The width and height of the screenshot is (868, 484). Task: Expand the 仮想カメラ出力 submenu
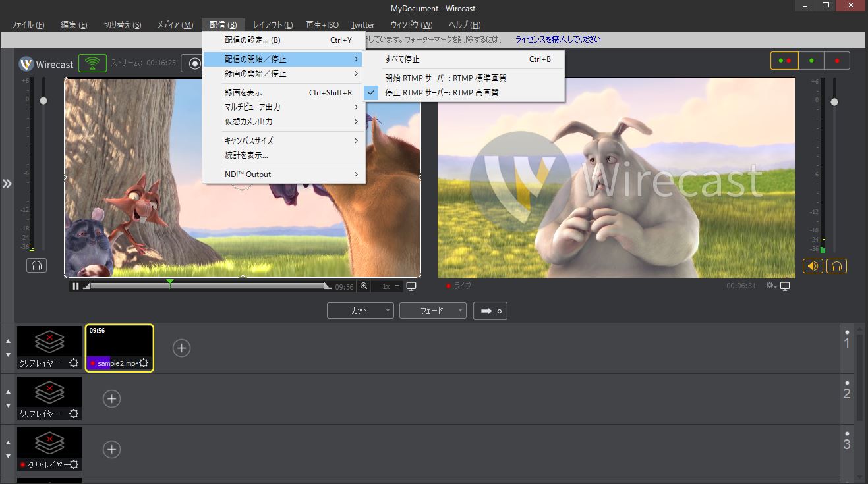pos(283,122)
